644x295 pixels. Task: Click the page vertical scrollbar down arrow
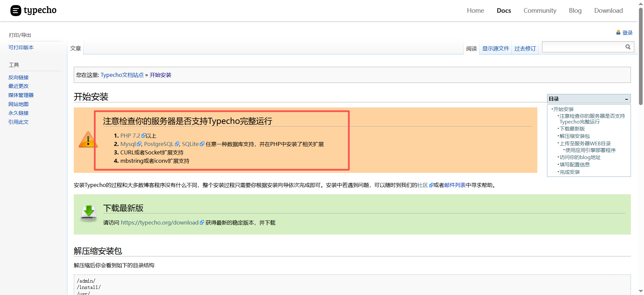pos(641,291)
